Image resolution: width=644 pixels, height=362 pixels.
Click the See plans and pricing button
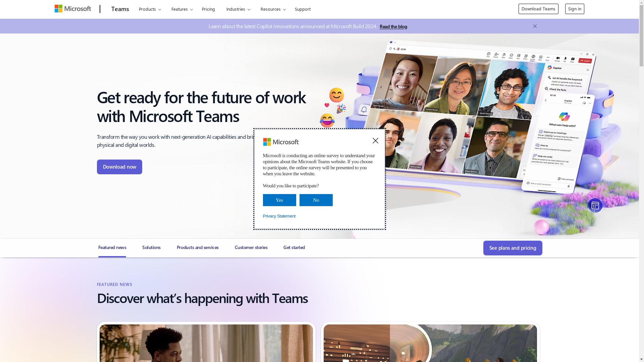click(513, 248)
